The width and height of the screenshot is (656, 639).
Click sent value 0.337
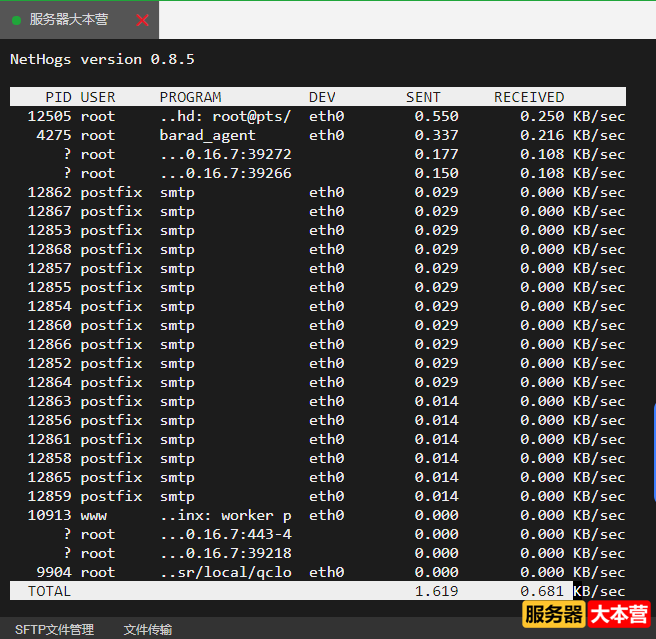436,136
